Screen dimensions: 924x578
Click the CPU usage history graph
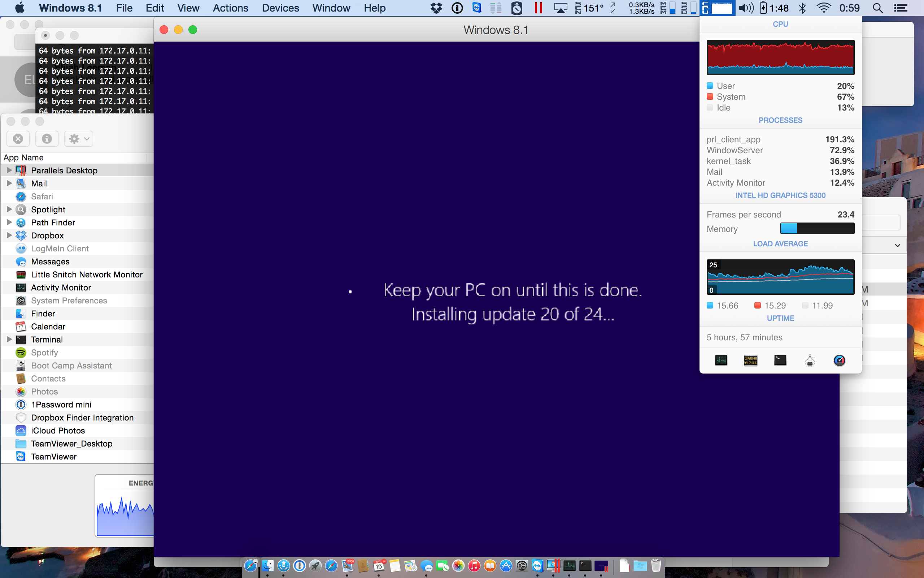[780, 57]
